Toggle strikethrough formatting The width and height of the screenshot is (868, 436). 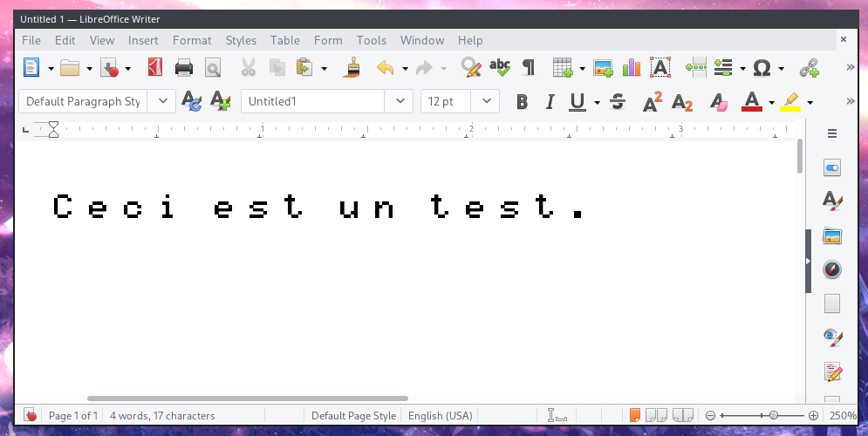click(x=618, y=102)
